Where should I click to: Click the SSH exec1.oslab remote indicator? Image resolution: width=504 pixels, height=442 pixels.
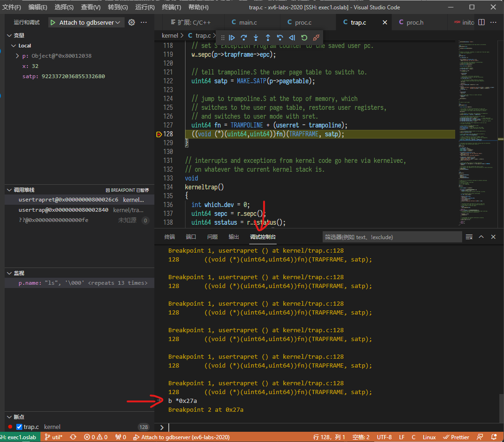coord(19,437)
